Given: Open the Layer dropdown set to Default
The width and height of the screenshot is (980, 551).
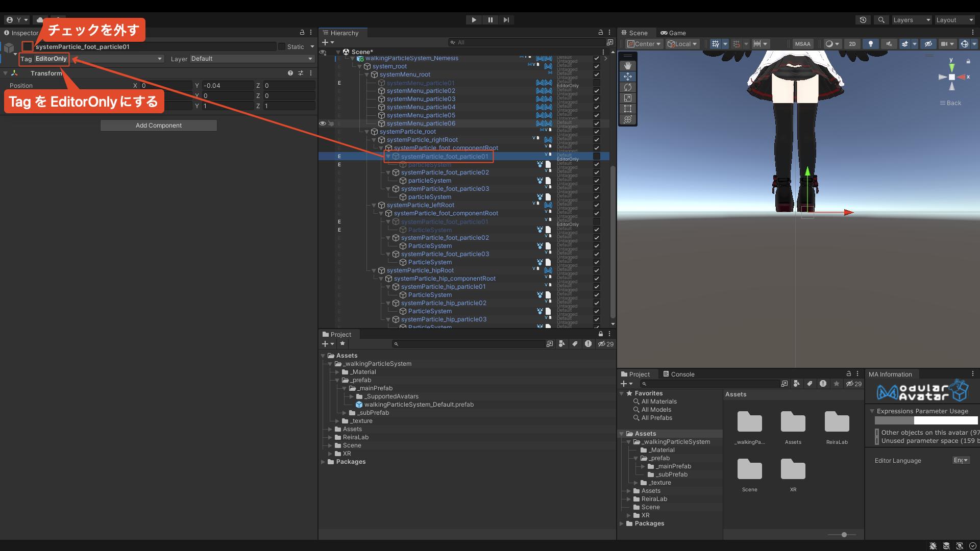Looking at the screenshot, I should [x=251, y=59].
